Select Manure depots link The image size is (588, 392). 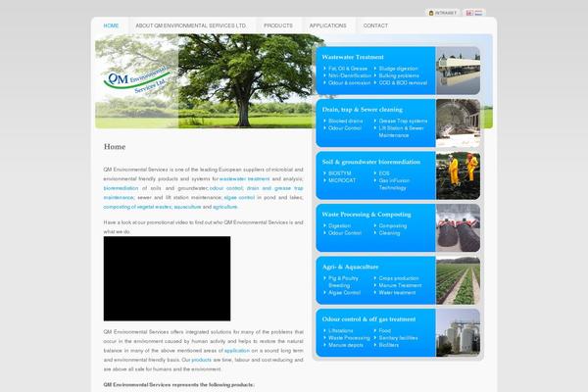[346, 345]
